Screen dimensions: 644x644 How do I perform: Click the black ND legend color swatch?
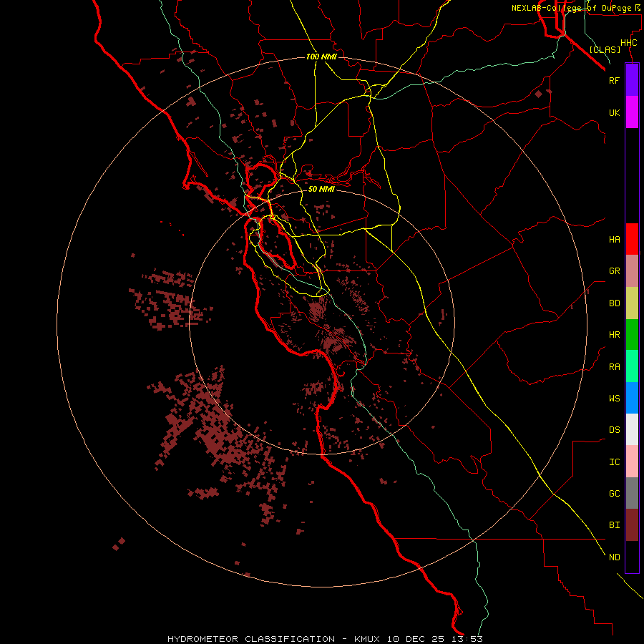point(632,557)
